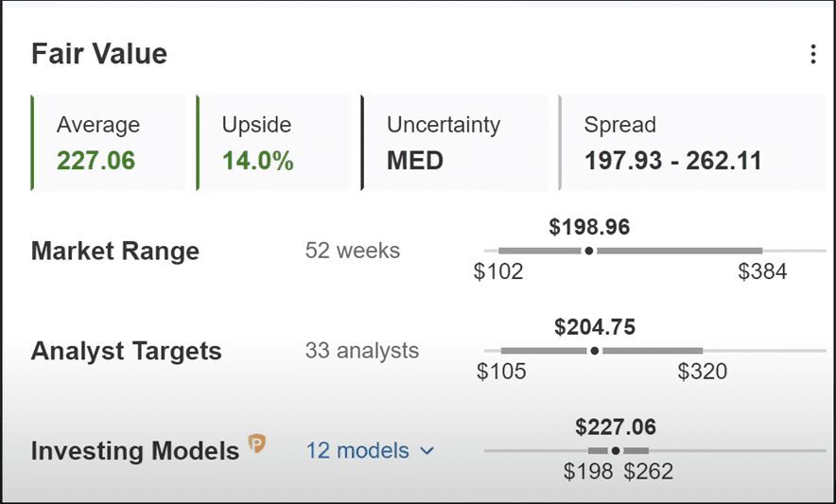Click the Investing Models marker dot
836x504 pixels.
[616, 451]
